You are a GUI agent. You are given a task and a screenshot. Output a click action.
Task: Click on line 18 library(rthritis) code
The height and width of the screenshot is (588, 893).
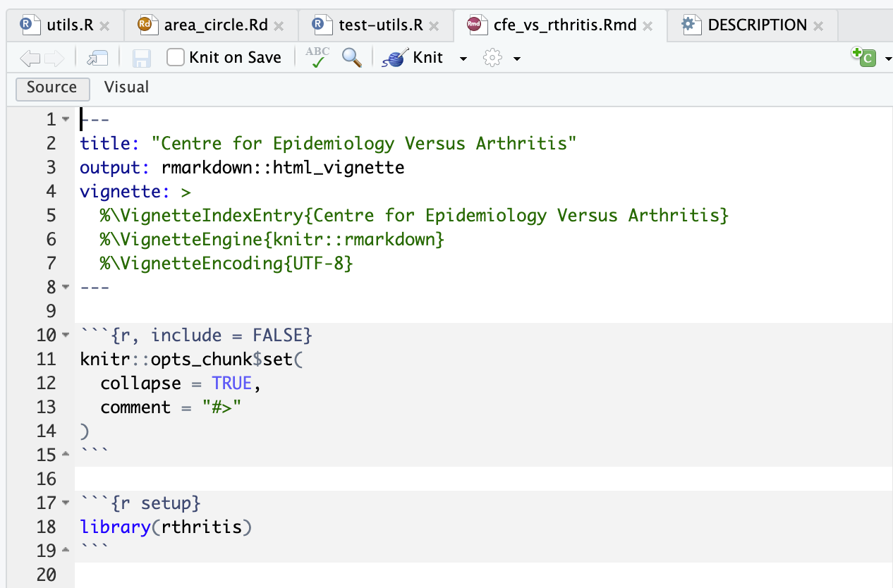pos(166,527)
